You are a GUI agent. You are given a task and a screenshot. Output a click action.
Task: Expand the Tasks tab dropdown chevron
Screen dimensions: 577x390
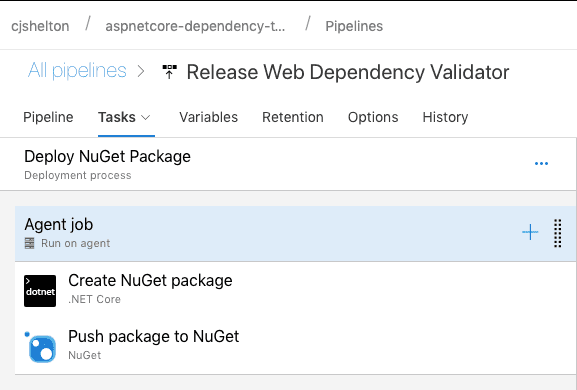point(146,118)
